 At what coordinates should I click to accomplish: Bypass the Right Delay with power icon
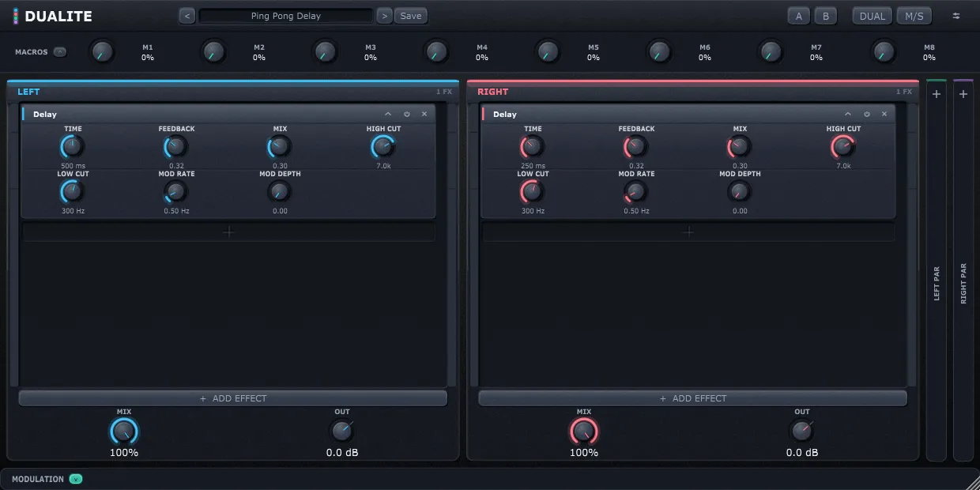[x=867, y=114]
